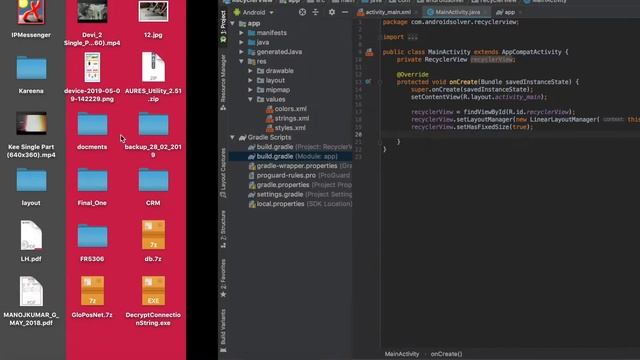Open local.properties file
640x360 pixels.
pyautogui.click(x=300, y=204)
